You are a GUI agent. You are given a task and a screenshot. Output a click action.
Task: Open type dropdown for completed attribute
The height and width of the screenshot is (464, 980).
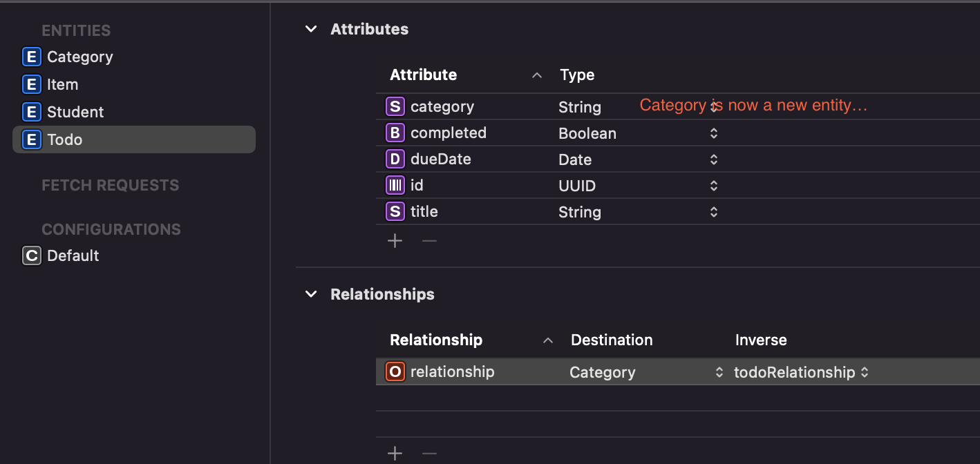(714, 133)
